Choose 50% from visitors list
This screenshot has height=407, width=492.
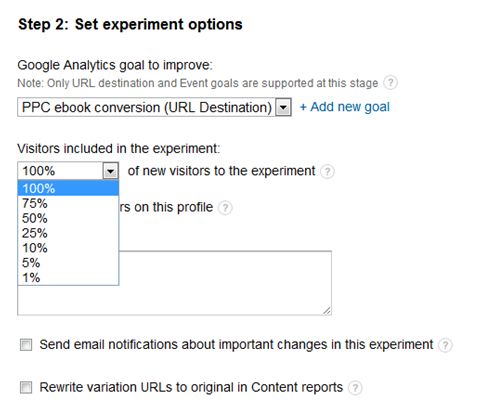point(68,218)
